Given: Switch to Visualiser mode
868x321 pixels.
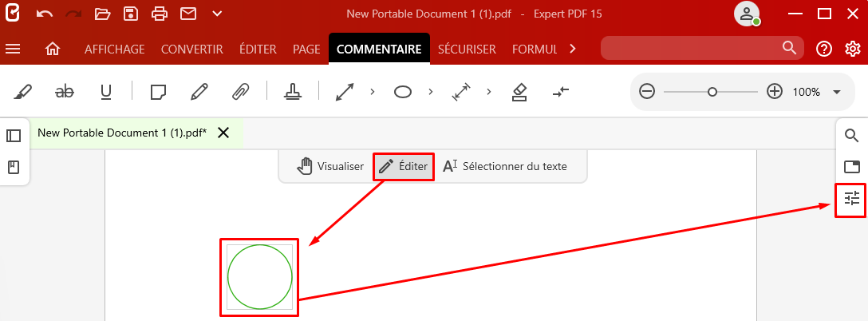Looking at the screenshot, I should click(x=330, y=166).
